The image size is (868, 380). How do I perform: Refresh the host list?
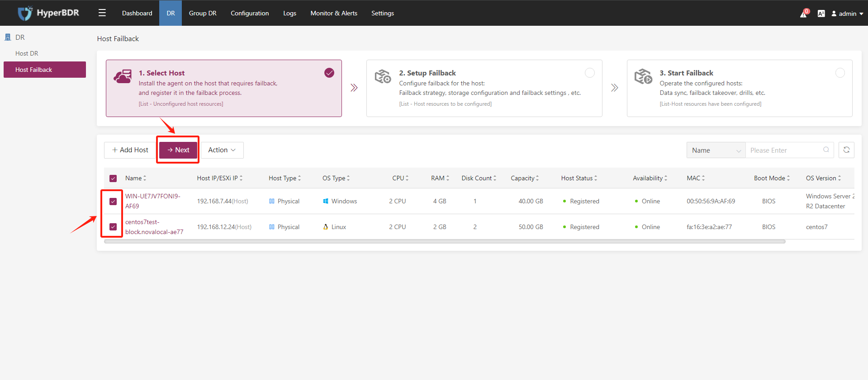tap(846, 150)
